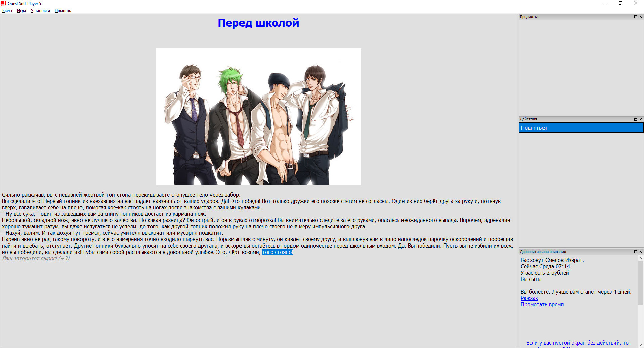Viewport: 644px width, 348px height.
Task: Close the Предметы panel
Action: pyautogui.click(x=641, y=17)
